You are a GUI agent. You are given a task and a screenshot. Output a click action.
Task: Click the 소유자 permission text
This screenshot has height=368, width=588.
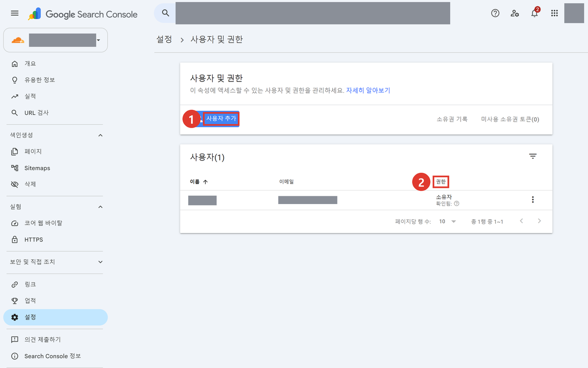443,197
